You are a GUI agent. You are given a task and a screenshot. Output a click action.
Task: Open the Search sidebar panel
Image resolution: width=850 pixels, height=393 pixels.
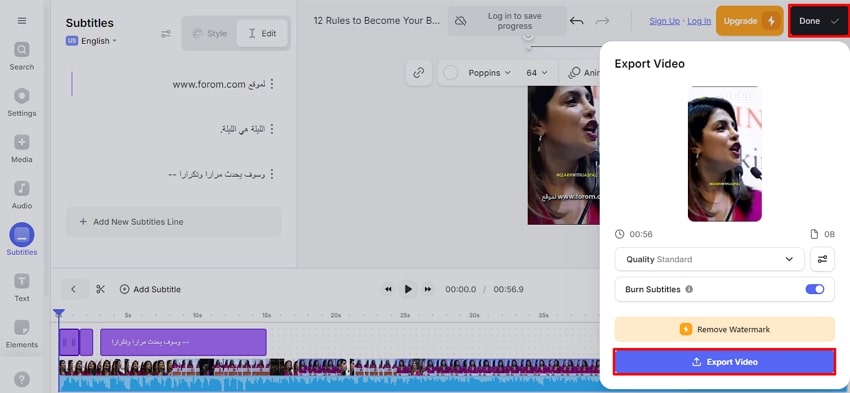pos(22,56)
